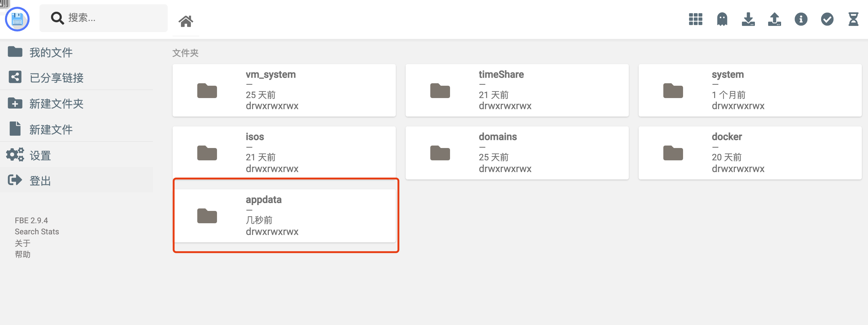Open 设置 in the sidebar
Viewport: 868px width, 325px height.
tap(76, 155)
